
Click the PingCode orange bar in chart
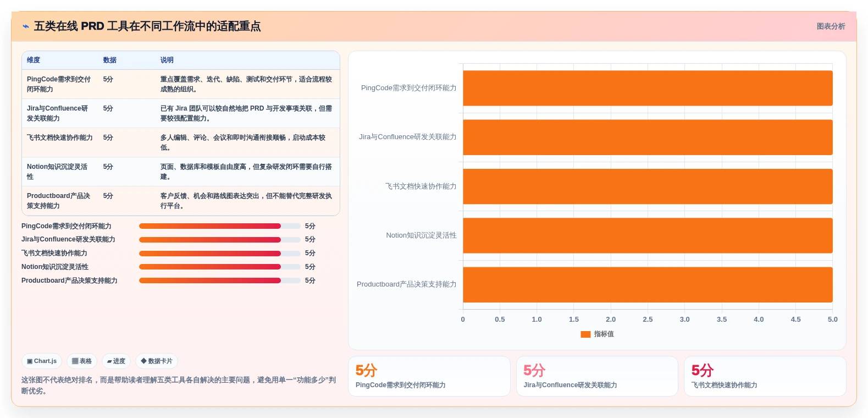648,88
